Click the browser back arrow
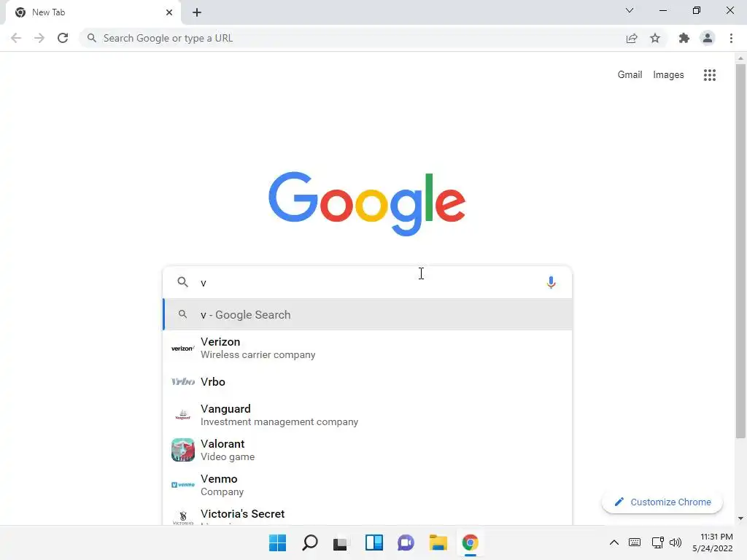Viewport: 747px width, 560px height. (16, 38)
